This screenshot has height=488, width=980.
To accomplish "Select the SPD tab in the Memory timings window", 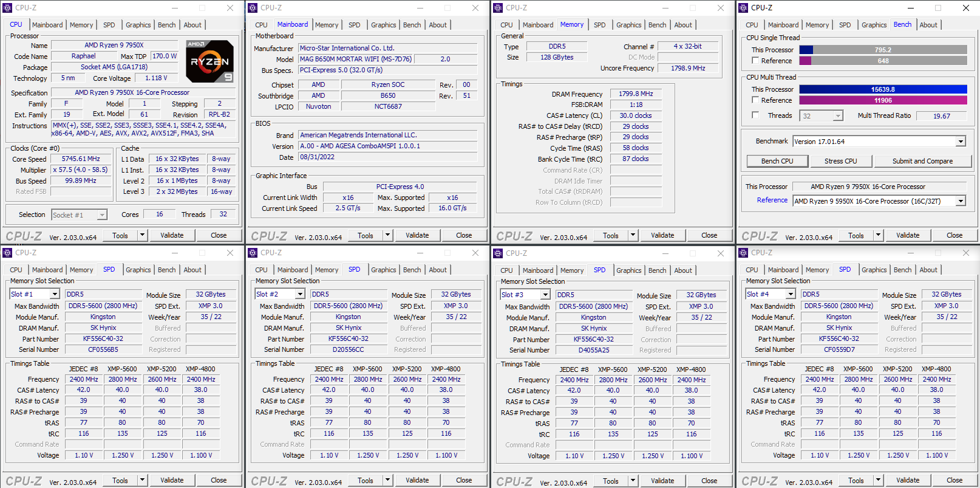I will coord(600,25).
